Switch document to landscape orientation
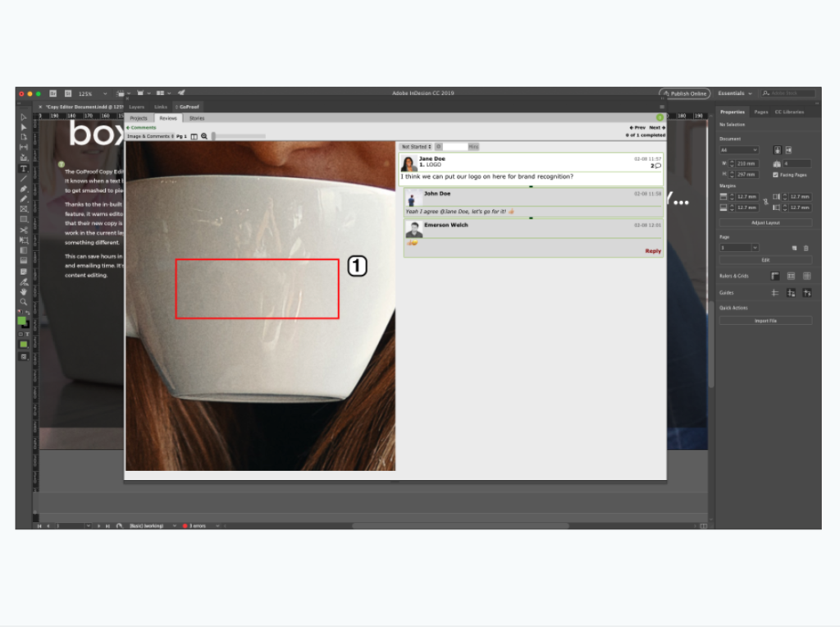This screenshot has height=627, width=840. click(x=789, y=150)
